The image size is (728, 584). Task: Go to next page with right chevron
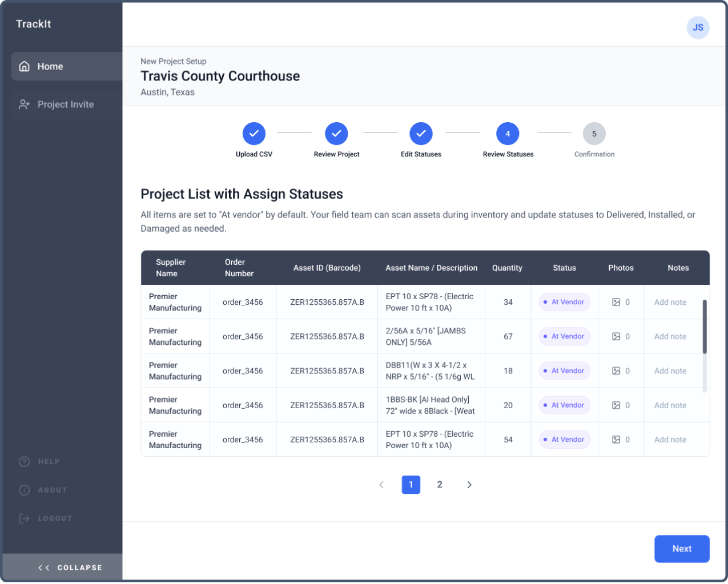click(469, 485)
